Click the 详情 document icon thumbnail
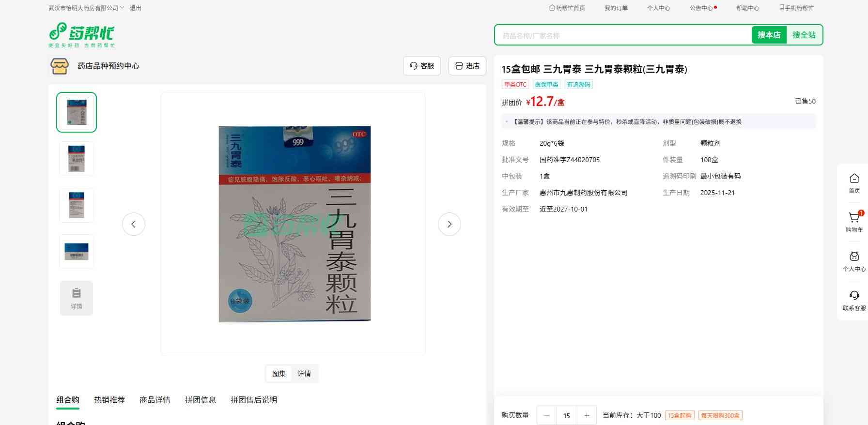The image size is (868, 425). point(77,298)
